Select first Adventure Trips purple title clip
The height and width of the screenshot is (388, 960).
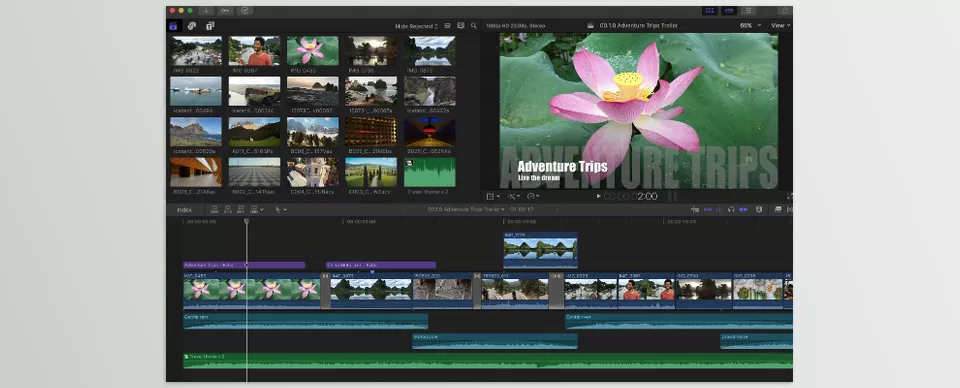(244, 265)
